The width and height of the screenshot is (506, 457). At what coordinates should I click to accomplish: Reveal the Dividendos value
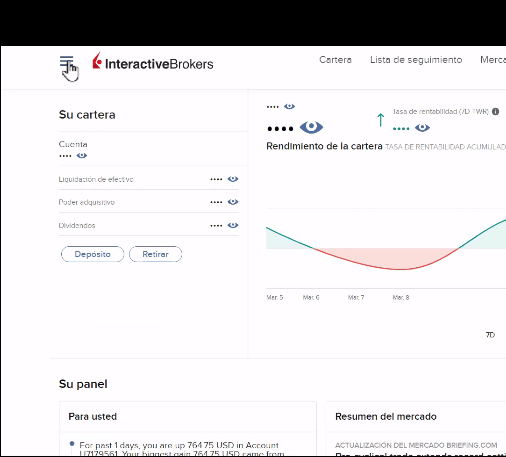tap(233, 225)
